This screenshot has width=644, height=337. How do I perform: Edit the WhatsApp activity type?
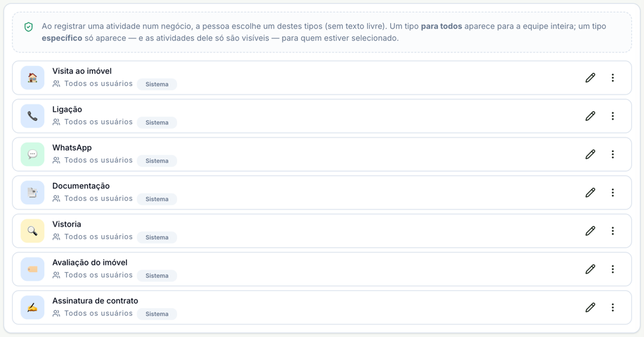click(x=590, y=154)
